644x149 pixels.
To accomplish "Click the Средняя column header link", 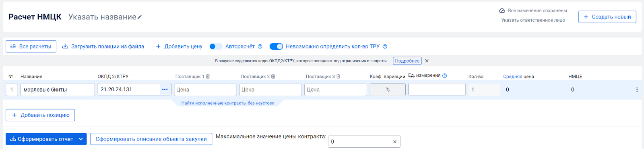I will pos(512,76).
